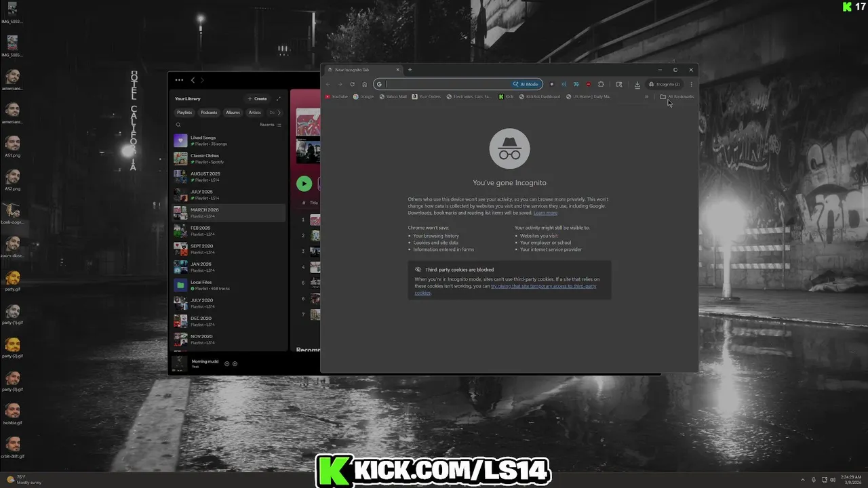Open the KickBot Dashboard bookmark

(540, 96)
